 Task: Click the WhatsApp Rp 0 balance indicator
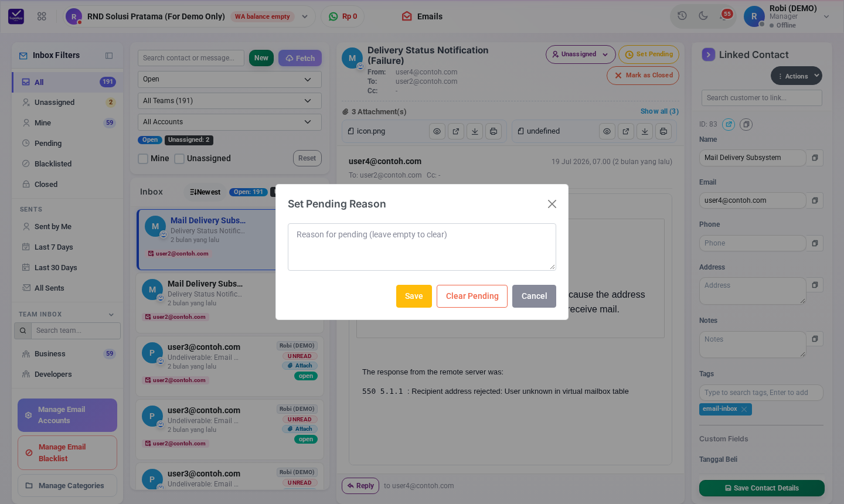[343, 16]
